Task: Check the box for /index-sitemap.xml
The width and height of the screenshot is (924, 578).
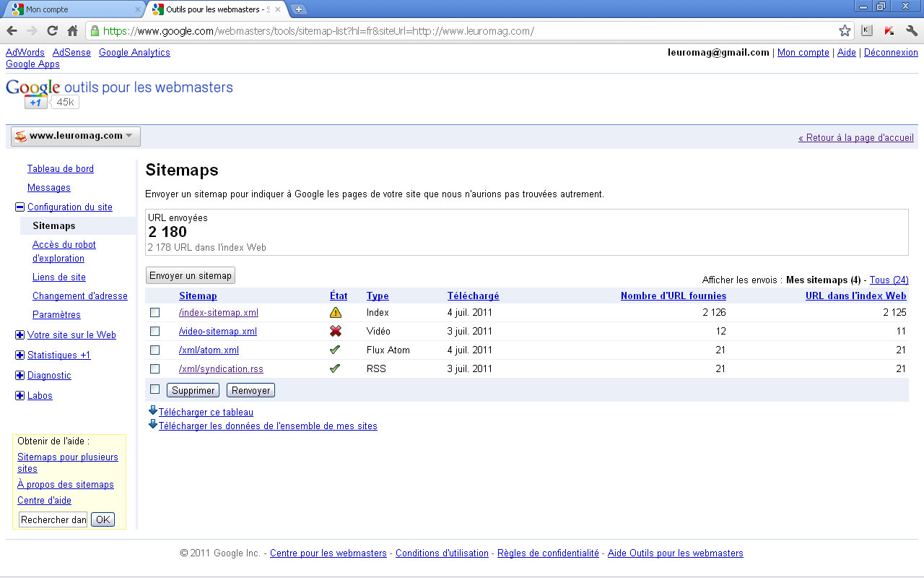Action: coord(154,313)
